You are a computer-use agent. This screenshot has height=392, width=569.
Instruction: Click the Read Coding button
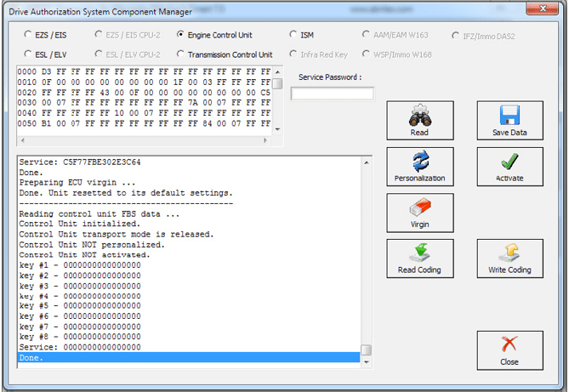pyautogui.click(x=420, y=258)
